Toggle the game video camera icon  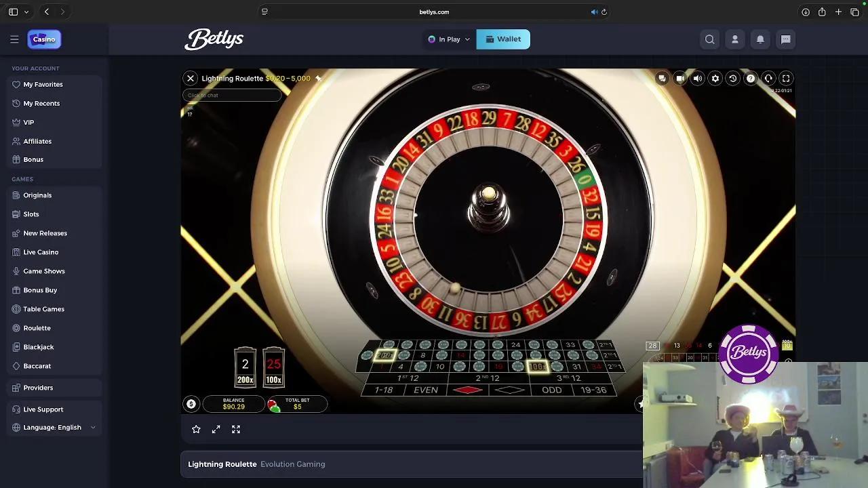680,79
